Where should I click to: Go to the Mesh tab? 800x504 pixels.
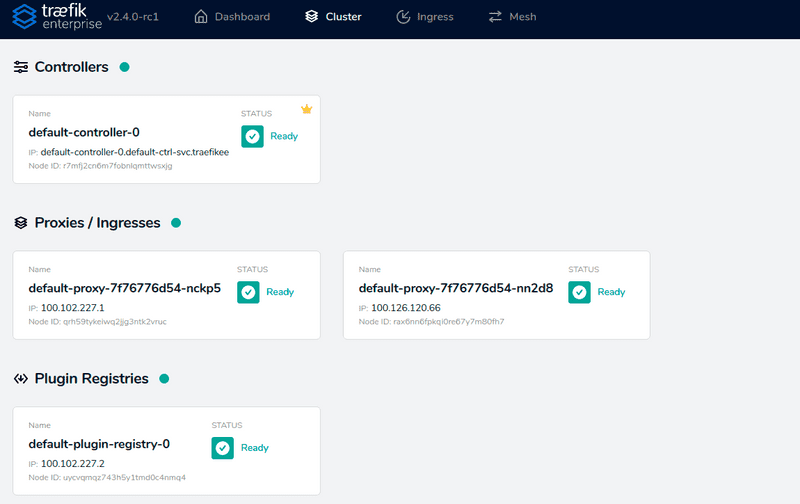[512, 17]
